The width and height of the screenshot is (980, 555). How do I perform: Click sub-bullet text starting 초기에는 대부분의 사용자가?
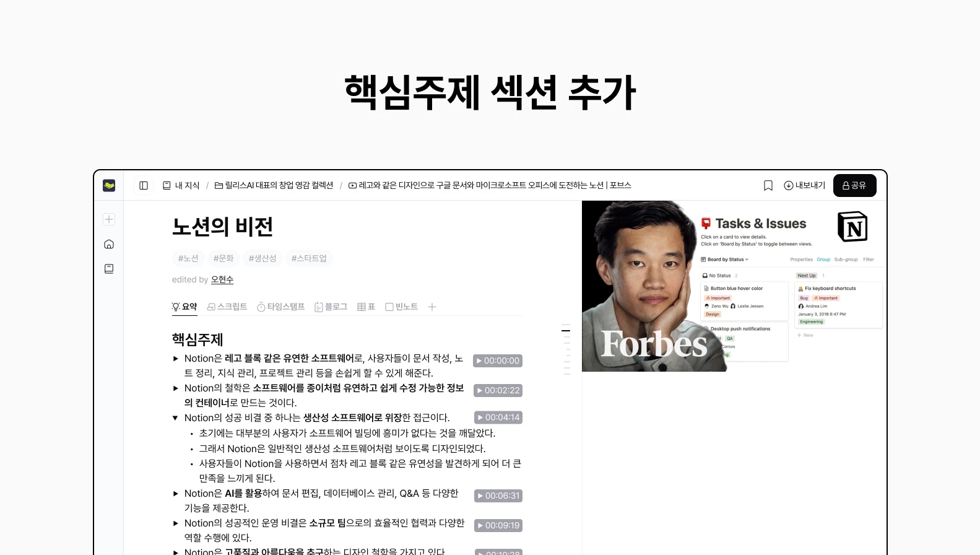coord(347,433)
